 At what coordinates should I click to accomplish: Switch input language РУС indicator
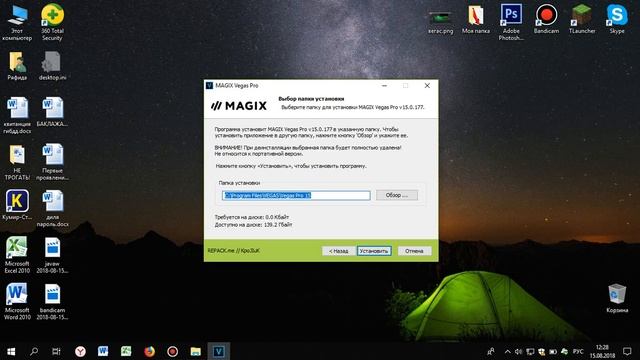coord(578,351)
